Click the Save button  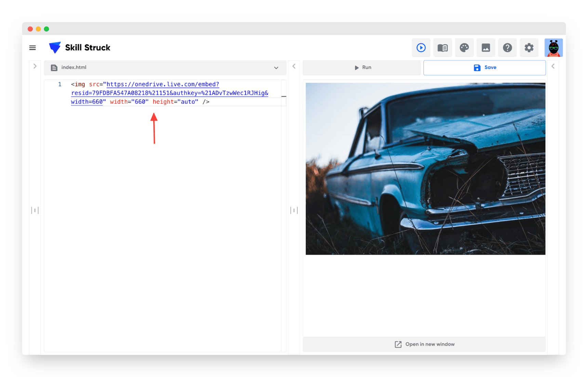point(484,67)
